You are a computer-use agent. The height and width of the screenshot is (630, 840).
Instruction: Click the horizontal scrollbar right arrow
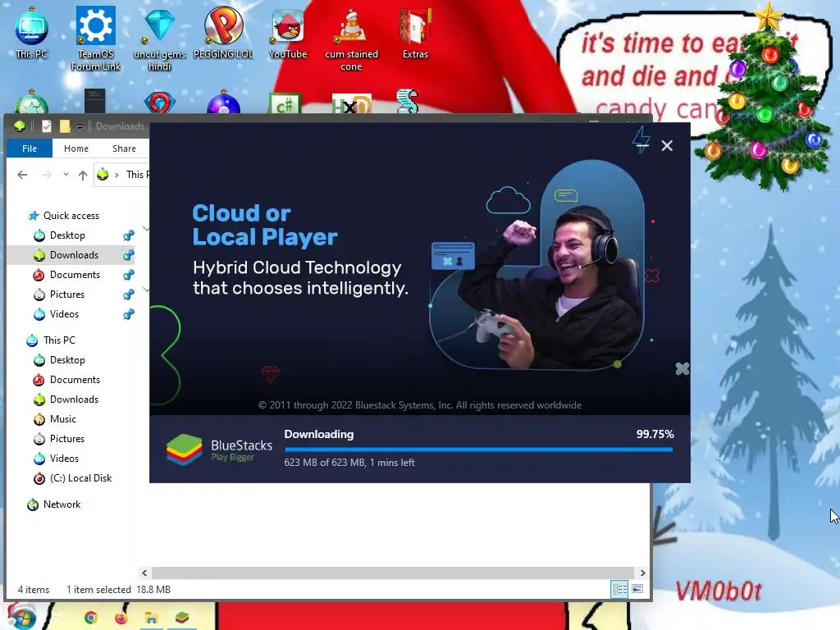(642, 573)
